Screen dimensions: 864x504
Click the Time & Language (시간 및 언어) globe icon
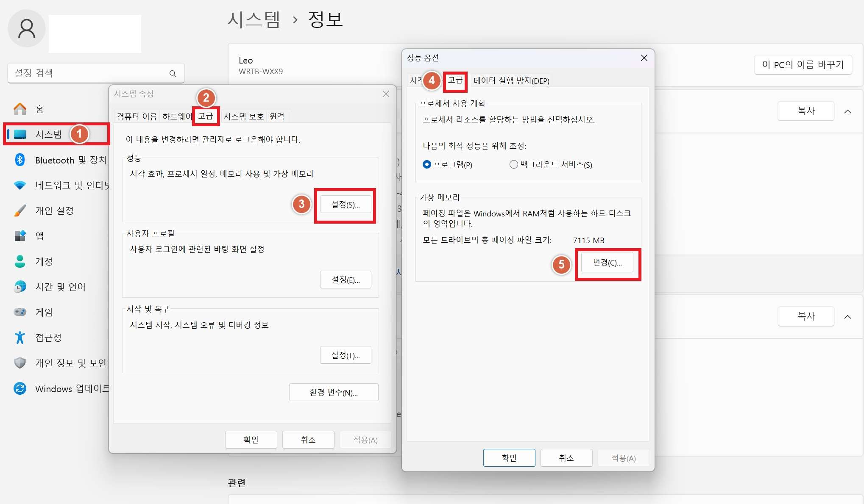point(20,287)
